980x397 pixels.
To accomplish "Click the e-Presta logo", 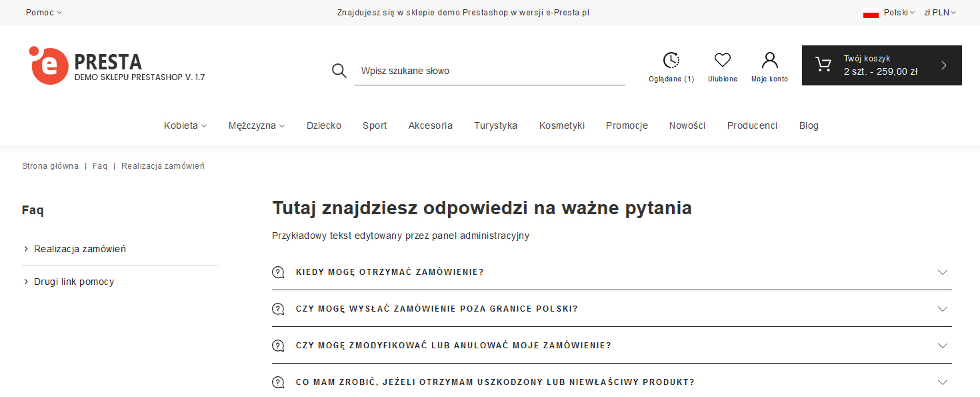I will coord(49,65).
